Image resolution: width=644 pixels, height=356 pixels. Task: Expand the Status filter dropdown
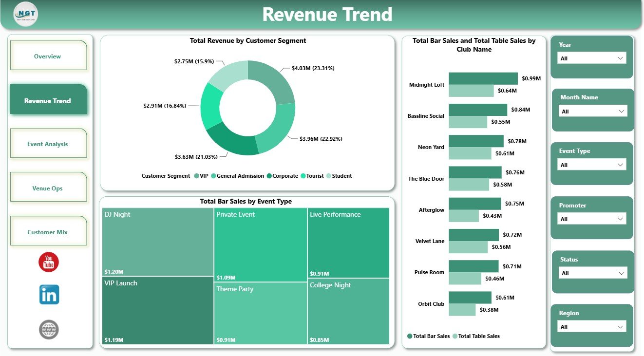(x=593, y=273)
